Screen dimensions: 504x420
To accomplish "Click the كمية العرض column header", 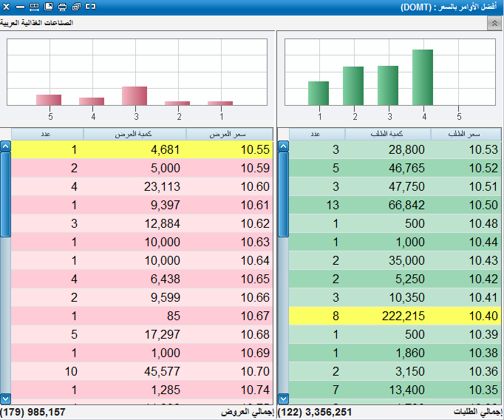I will pyautogui.click(x=134, y=134).
